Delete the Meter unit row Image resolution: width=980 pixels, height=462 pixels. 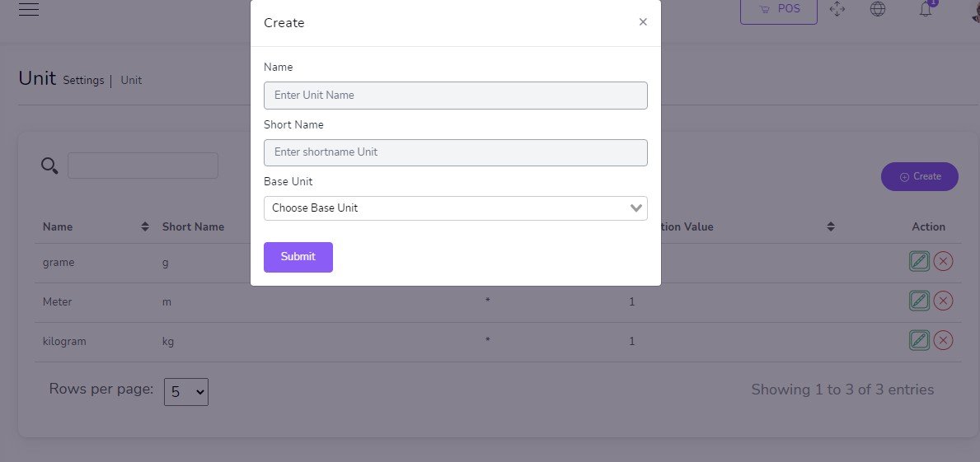944,301
